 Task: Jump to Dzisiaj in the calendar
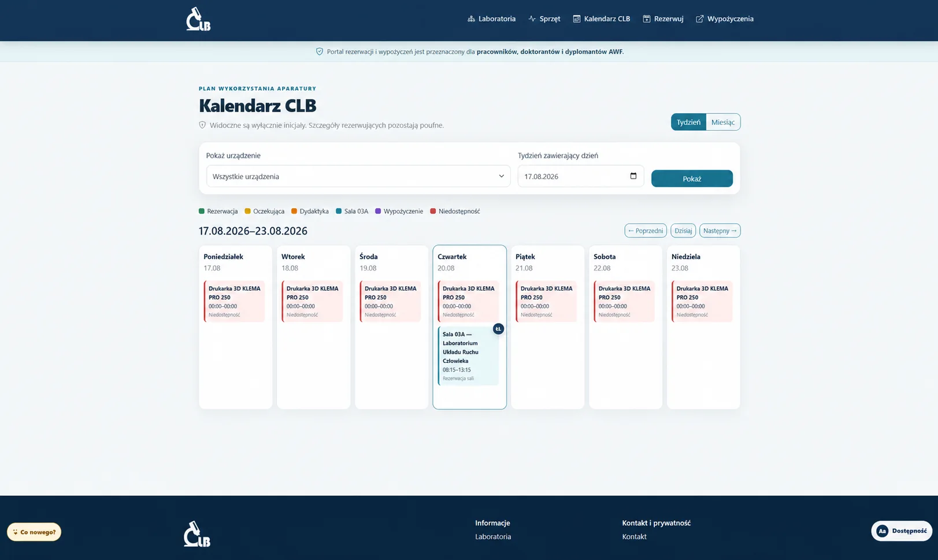click(x=683, y=231)
